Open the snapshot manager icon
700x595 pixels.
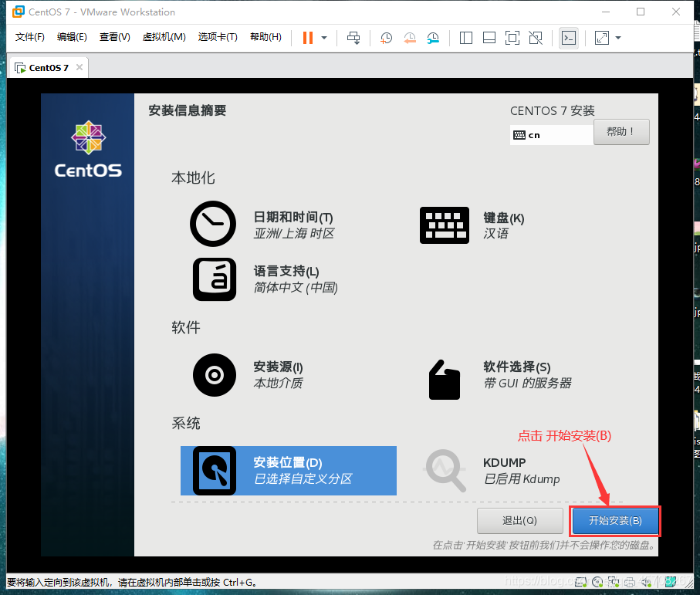[433, 38]
